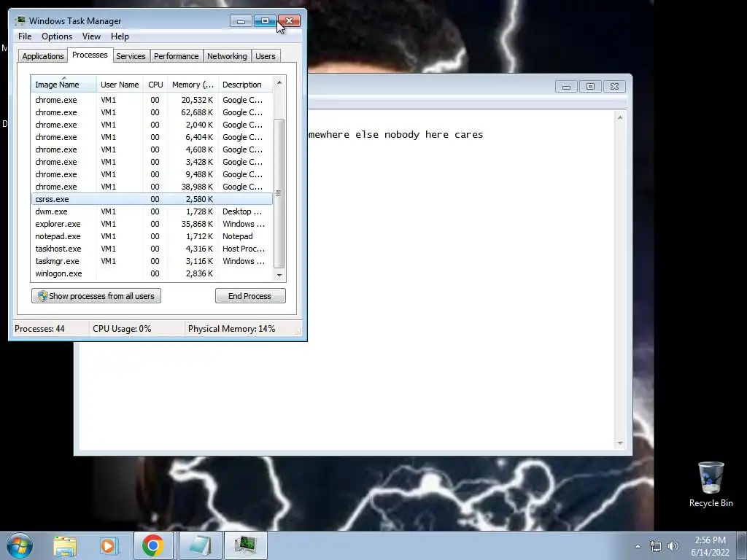747x560 pixels.
Task: Close the Windows Task Manager window
Action: (289, 21)
